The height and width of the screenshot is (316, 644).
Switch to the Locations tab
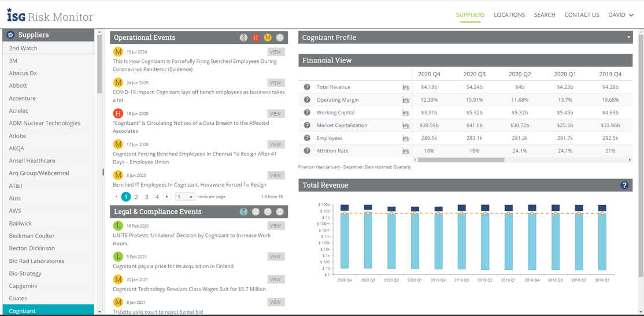tap(509, 15)
